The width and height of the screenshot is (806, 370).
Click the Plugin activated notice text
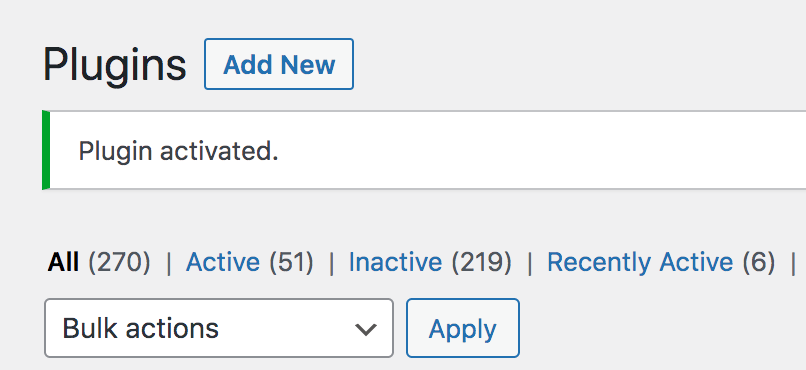178,152
